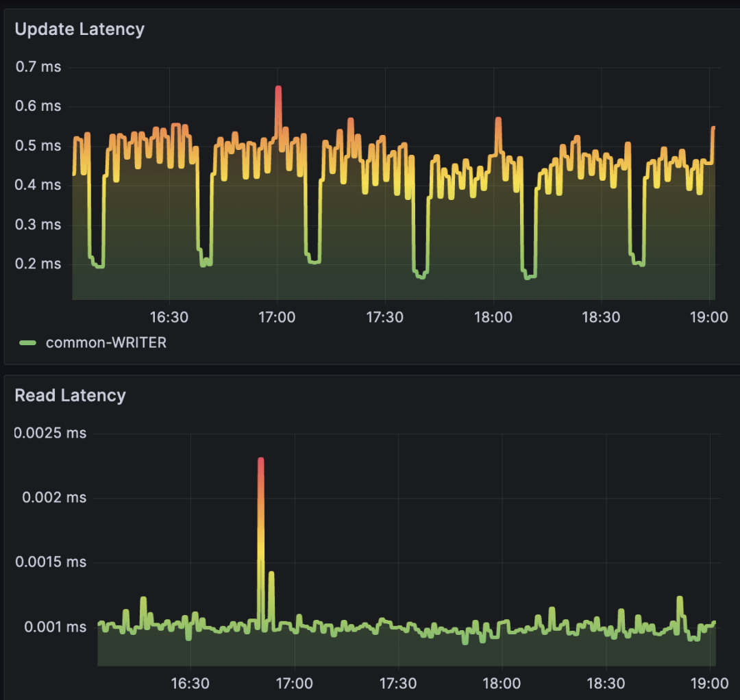740x700 pixels.
Task: Click the 0.002 ms axis label
Action: tap(54, 497)
